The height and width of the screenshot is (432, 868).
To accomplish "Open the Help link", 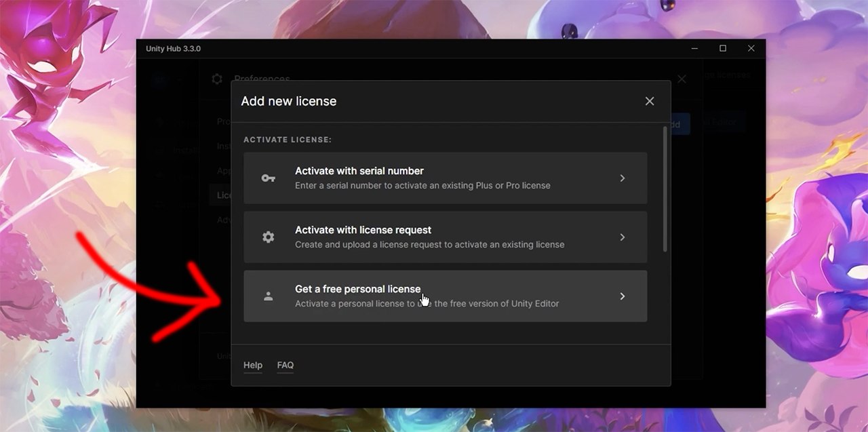I will (x=253, y=365).
